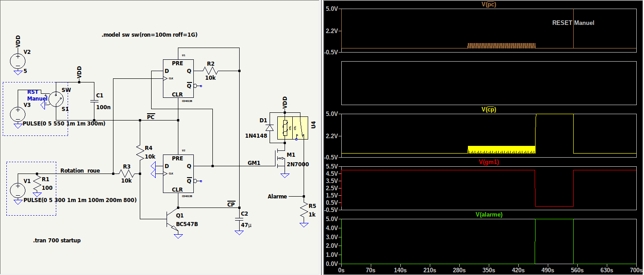Click the PULSE(0 5 300 1m 1m 100m 200m 800) value

[80, 200]
